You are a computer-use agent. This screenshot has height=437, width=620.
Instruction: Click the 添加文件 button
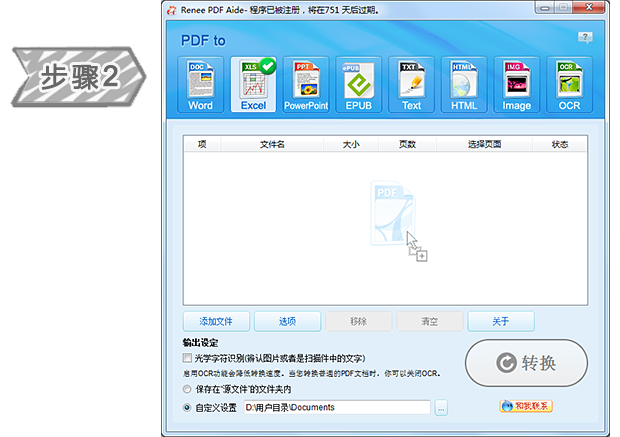pos(216,321)
